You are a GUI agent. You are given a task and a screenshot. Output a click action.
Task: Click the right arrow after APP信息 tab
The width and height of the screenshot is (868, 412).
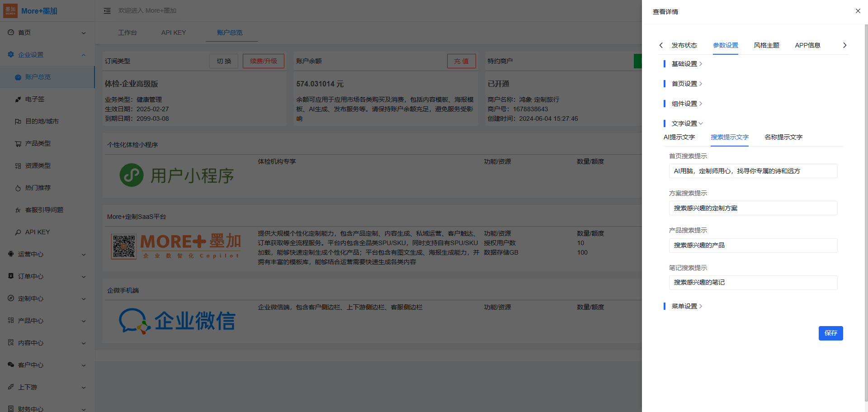click(x=844, y=45)
